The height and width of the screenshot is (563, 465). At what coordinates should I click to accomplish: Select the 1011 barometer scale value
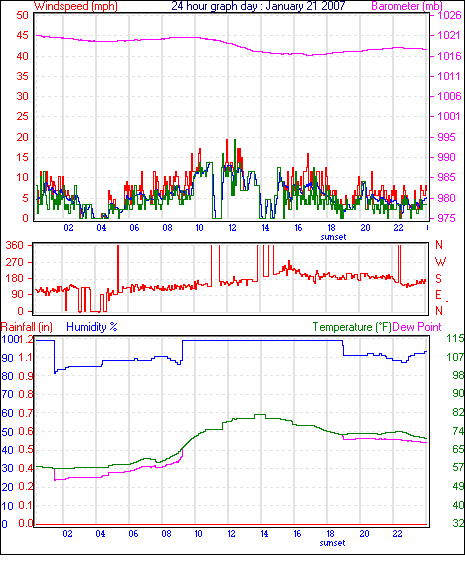pos(448,76)
